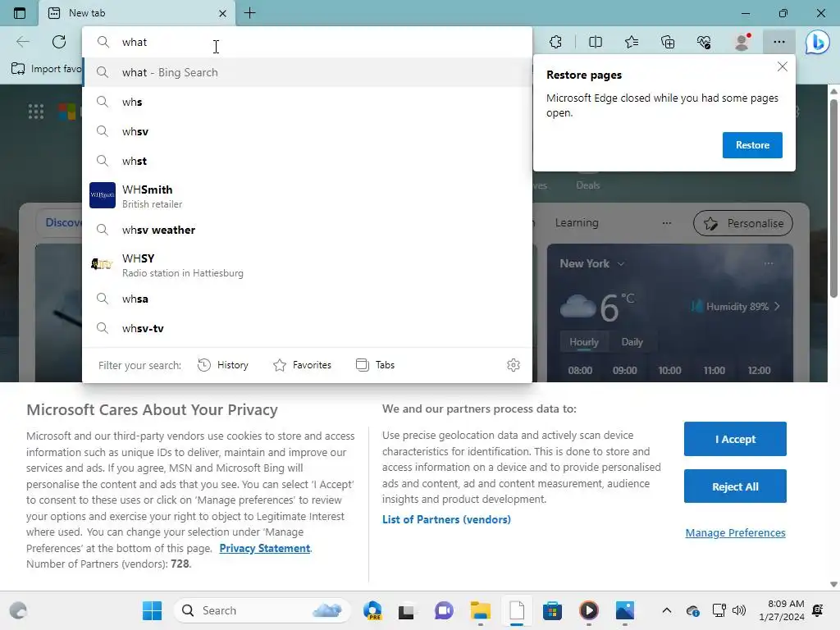Open a new tab with plus icon

click(x=249, y=13)
